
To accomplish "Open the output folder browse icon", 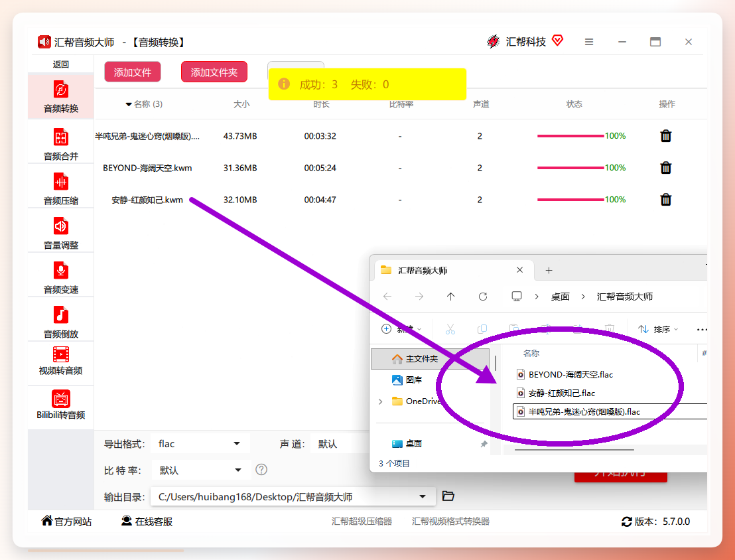I will pos(448,496).
